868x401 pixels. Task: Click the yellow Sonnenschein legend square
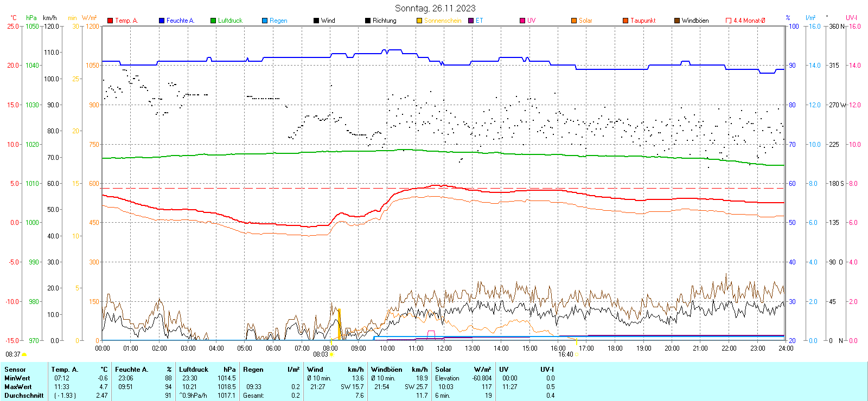(419, 21)
